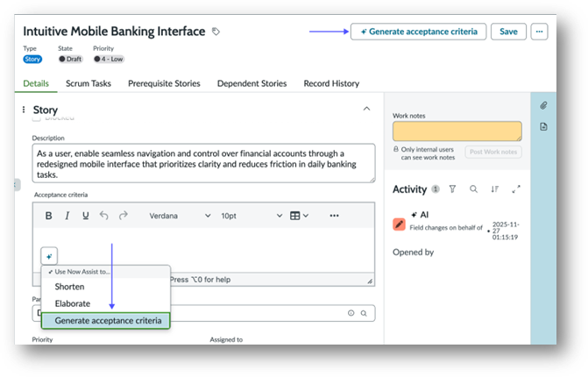This screenshot has height=377, width=588.
Task: Save the story record
Action: (x=508, y=32)
